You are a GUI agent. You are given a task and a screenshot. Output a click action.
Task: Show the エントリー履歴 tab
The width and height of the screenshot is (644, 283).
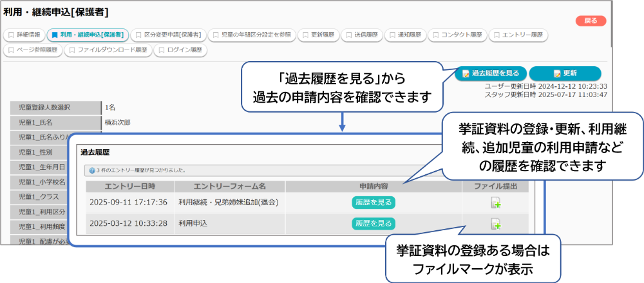[x=518, y=35]
